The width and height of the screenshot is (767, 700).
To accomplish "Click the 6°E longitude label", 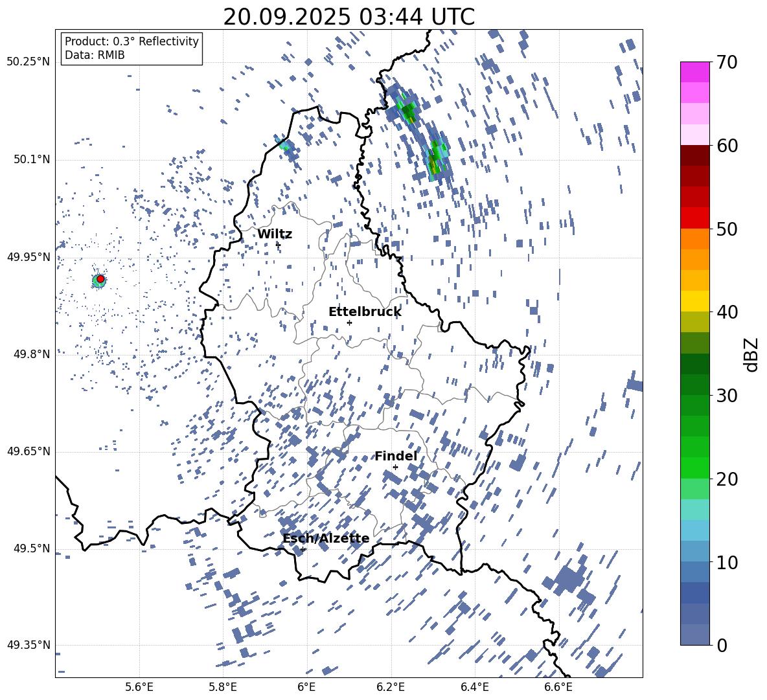I will click(x=306, y=687).
